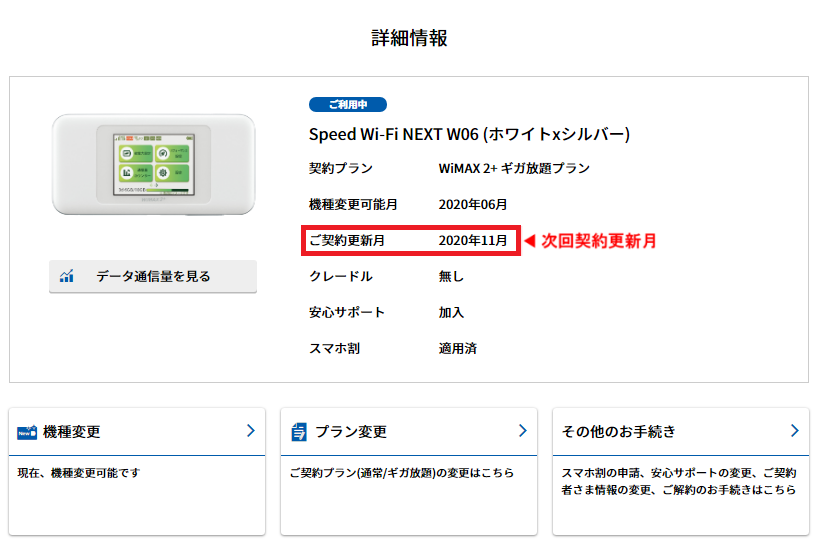Open the その他のお手続き chevron arrow
This screenshot has height=554, width=821.
click(794, 431)
